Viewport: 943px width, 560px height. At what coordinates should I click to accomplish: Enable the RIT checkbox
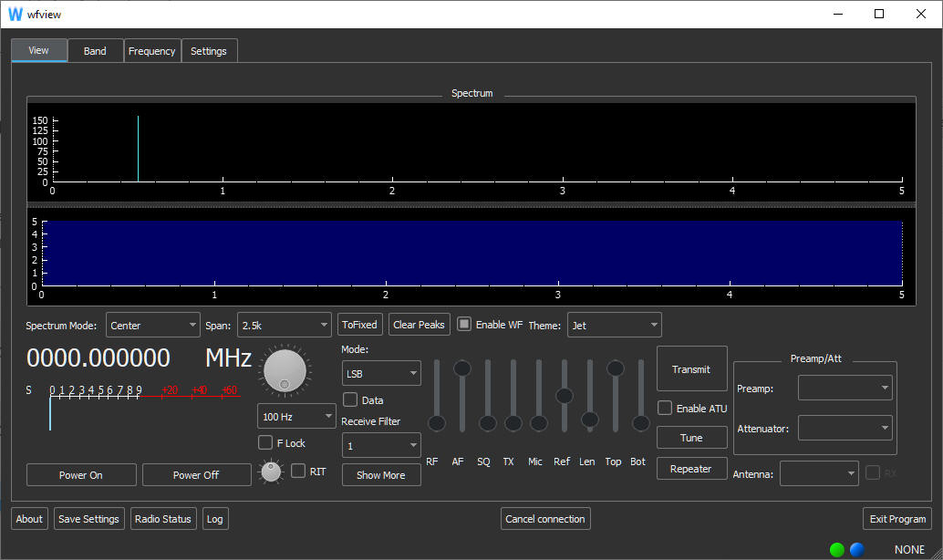(298, 472)
